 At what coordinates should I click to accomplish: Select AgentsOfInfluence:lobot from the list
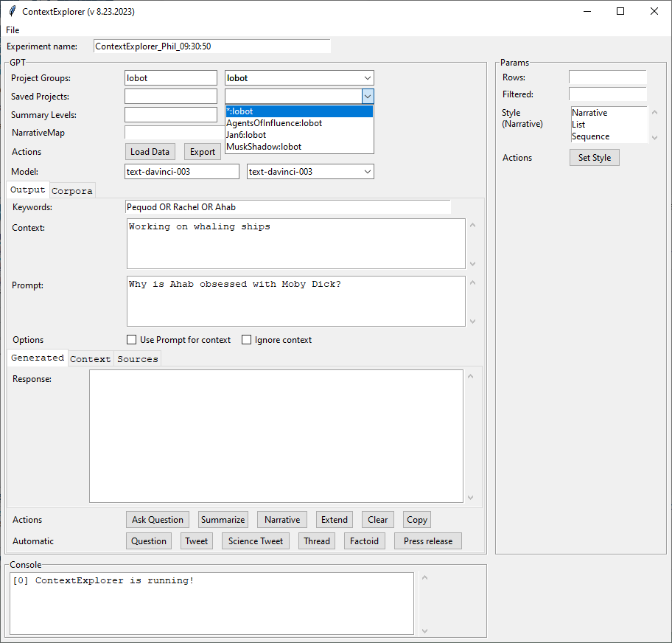(x=274, y=123)
